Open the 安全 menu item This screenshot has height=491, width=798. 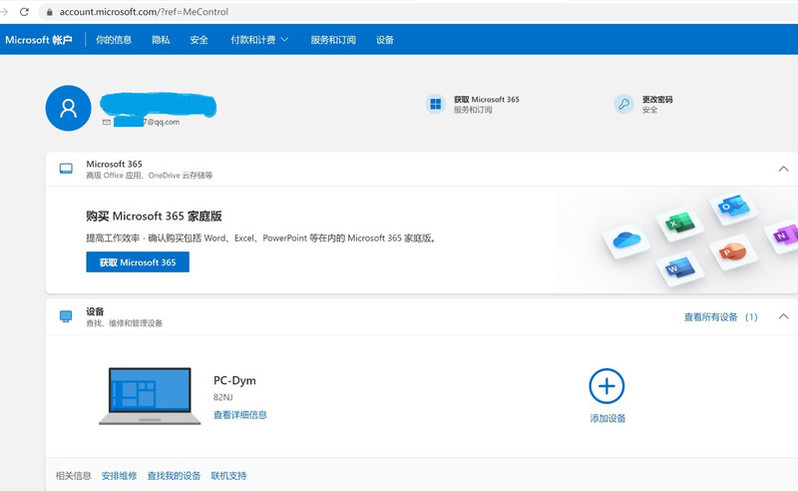(x=199, y=40)
